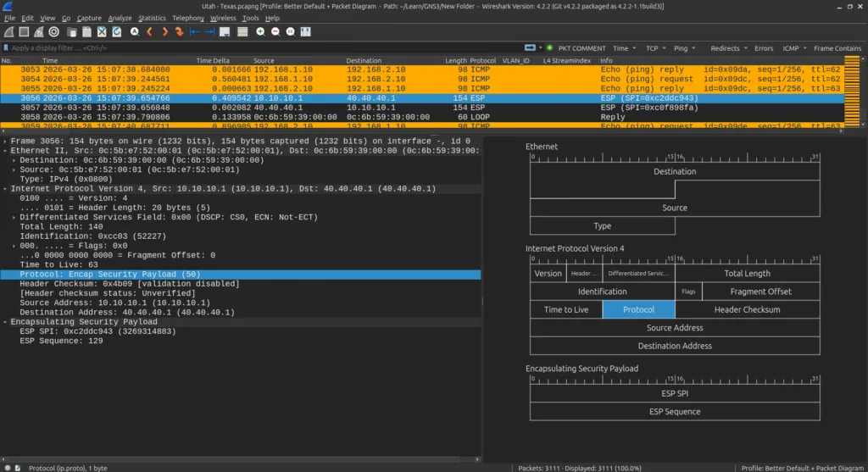The height and width of the screenshot is (472, 868).
Task: Open the Capture menu
Action: pos(88,18)
